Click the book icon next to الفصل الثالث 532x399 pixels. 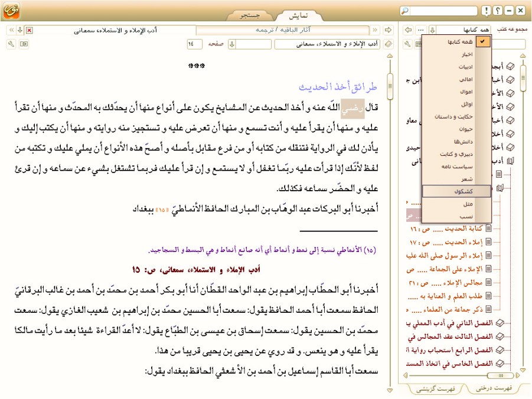point(500,336)
